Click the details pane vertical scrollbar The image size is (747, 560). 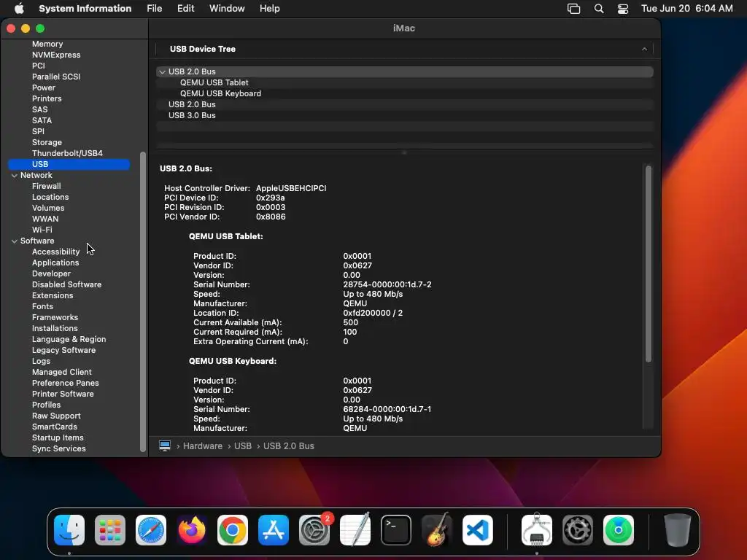coord(648,264)
